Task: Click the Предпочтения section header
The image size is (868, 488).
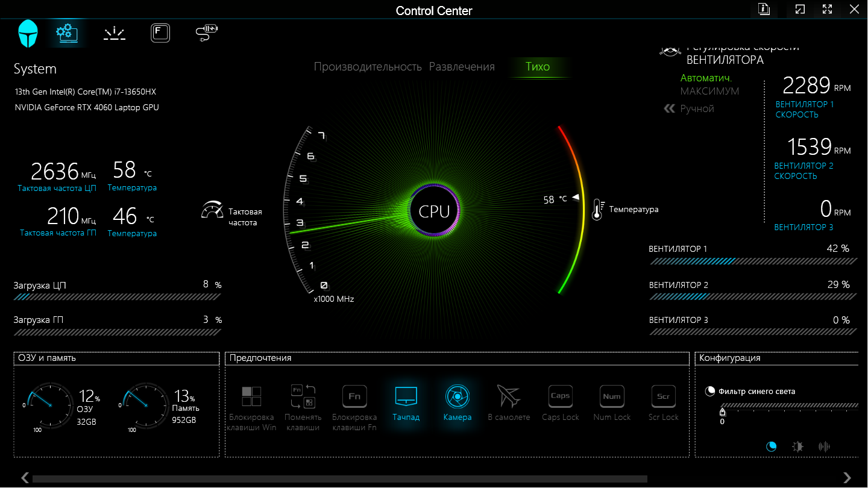Action: (457, 358)
